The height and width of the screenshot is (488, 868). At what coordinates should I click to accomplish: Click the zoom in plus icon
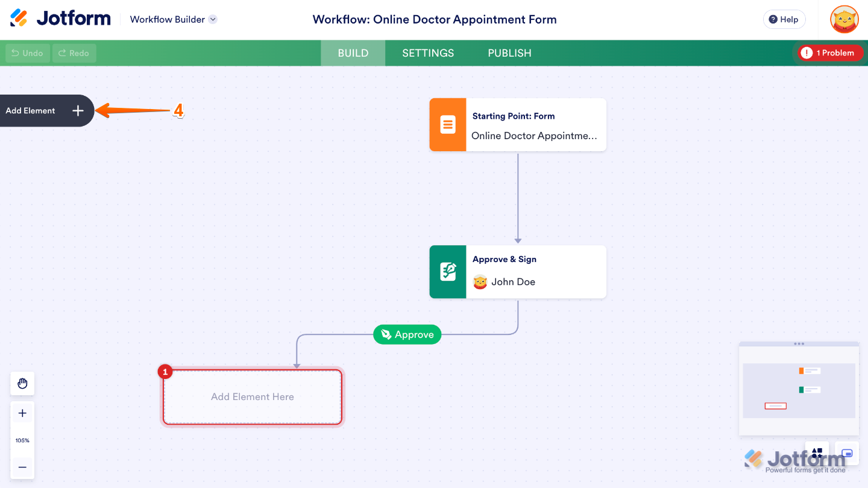[22, 413]
